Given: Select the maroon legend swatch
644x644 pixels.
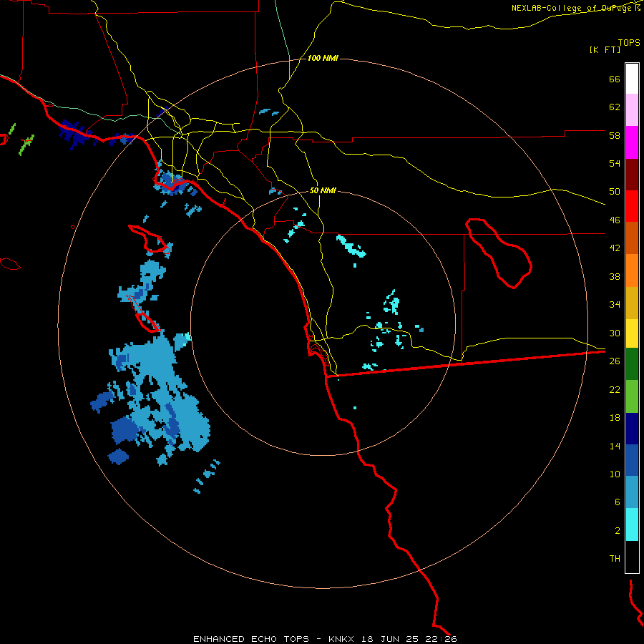Looking at the screenshot, I should pyautogui.click(x=632, y=175).
